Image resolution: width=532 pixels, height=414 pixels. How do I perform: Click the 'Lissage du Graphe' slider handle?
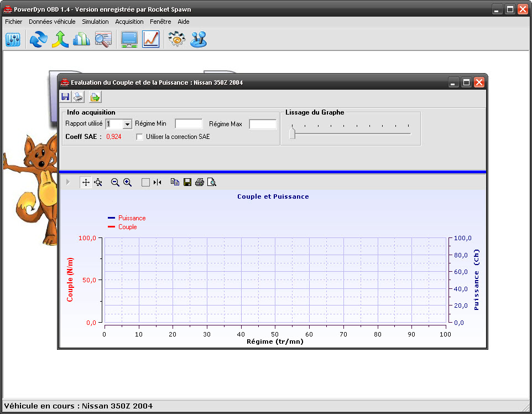coord(293,133)
